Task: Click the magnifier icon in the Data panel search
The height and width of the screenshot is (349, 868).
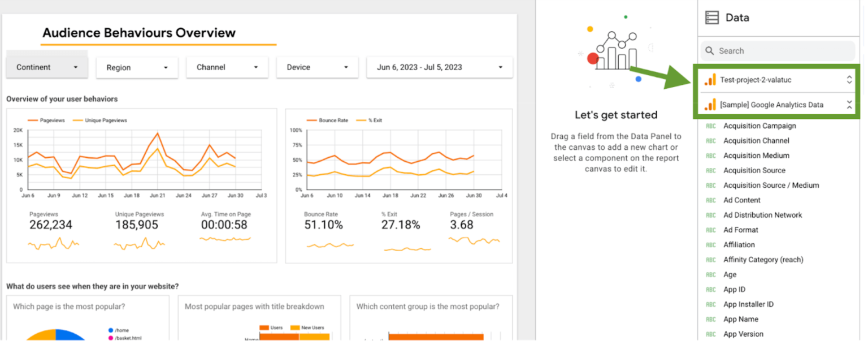Action: tap(710, 50)
